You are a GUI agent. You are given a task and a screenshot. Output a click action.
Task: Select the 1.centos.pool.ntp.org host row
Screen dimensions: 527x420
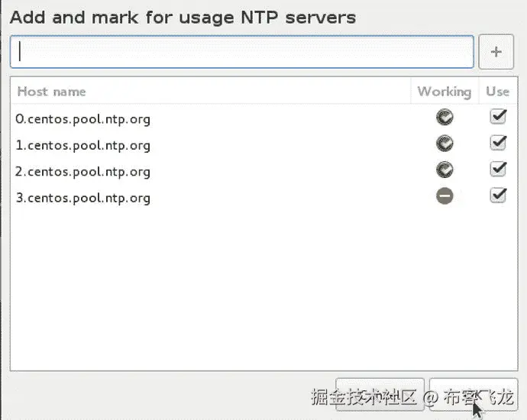[x=263, y=144]
